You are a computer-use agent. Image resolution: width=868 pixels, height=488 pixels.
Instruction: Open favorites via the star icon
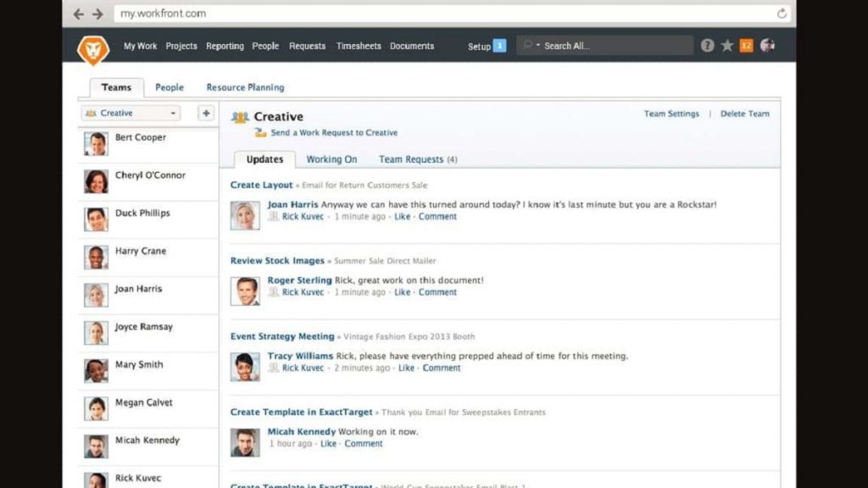(x=728, y=45)
